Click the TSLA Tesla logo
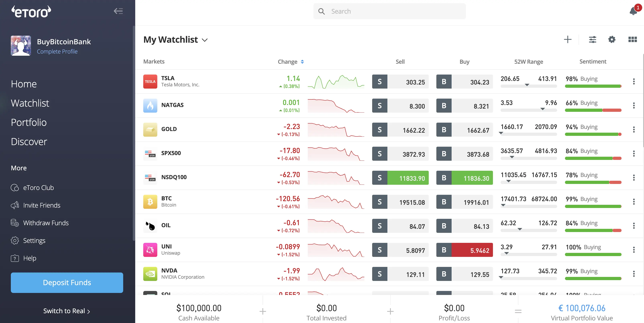 pyautogui.click(x=150, y=81)
